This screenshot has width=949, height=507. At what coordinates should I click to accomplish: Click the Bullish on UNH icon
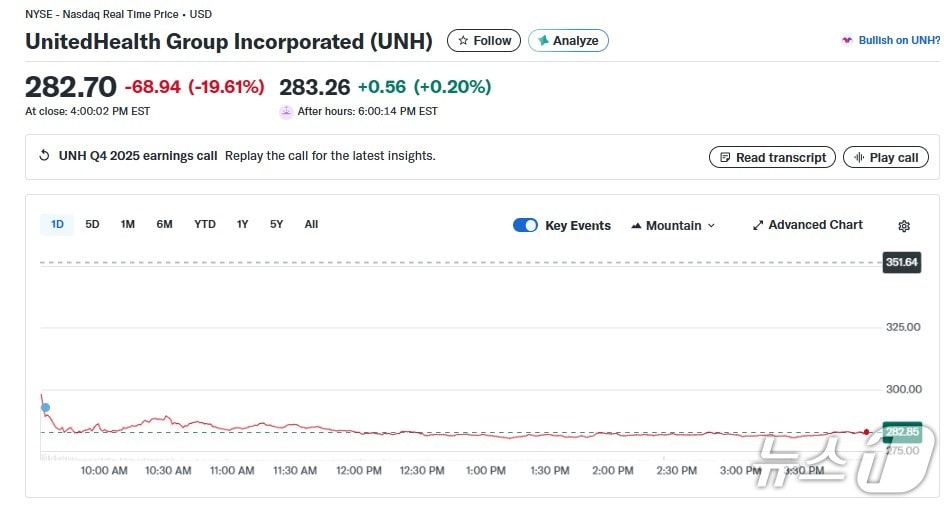847,41
